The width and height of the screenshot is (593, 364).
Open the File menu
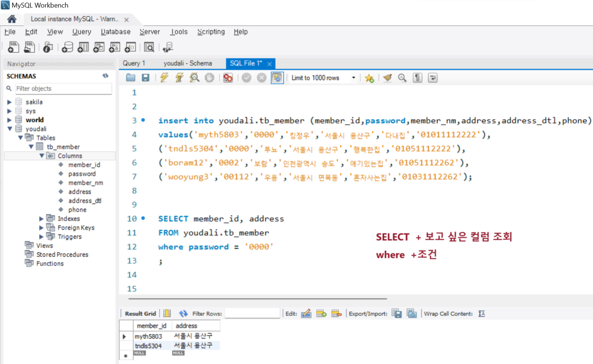coord(10,32)
